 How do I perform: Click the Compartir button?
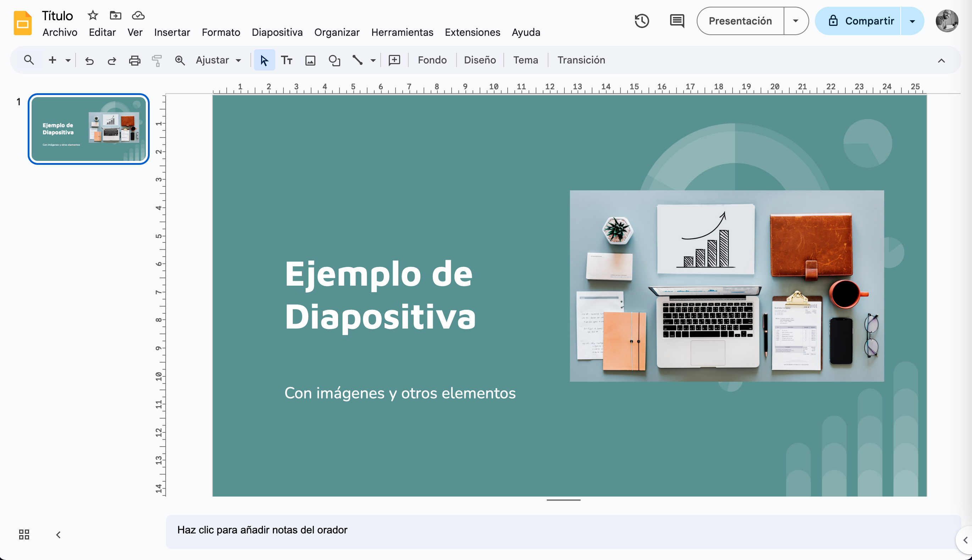pos(869,21)
